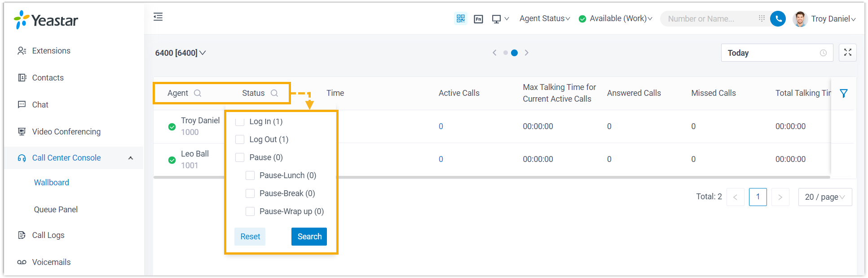Collapse sidebar using the menu fold icon
868x278 pixels.
pos(158,17)
